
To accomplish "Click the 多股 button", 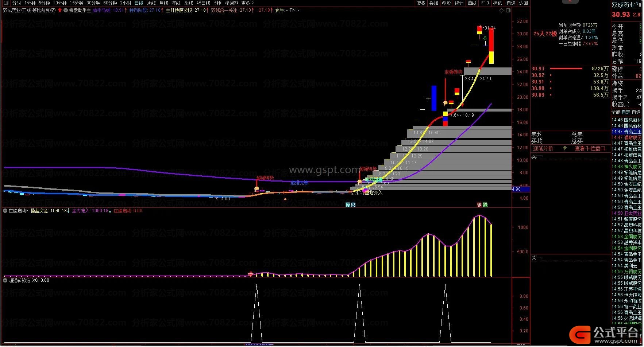I will [x=446, y=3].
